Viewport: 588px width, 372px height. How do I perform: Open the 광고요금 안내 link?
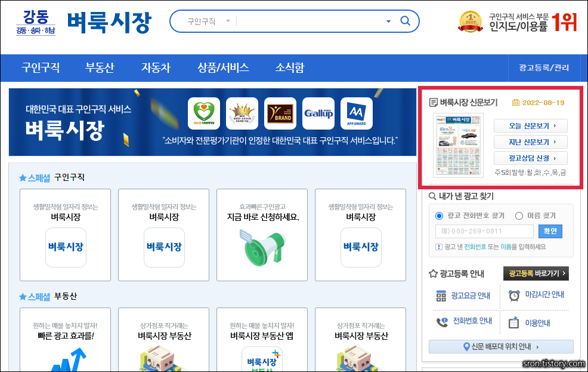pos(471,296)
